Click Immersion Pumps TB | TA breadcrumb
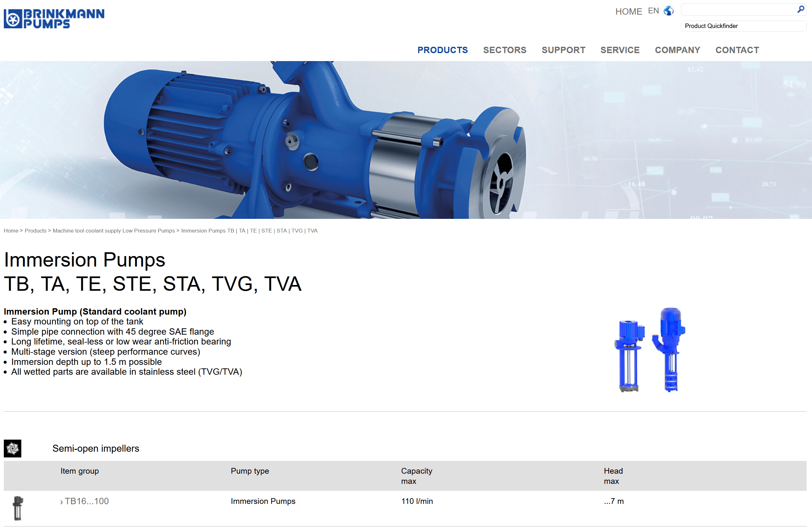 [249, 231]
